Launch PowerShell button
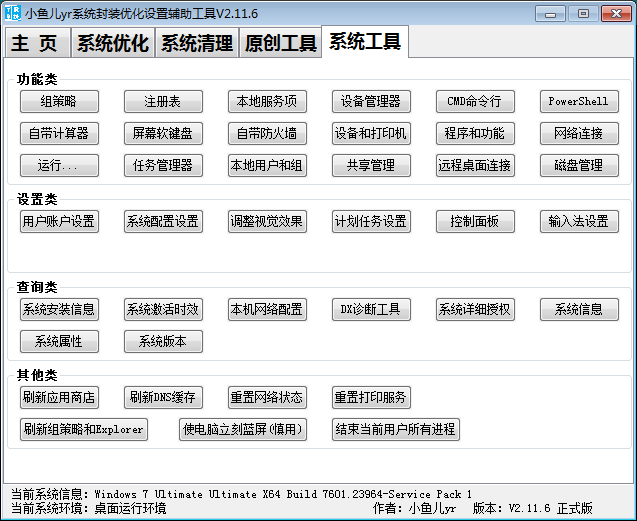Viewport: 637px width, 521px height. (x=579, y=102)
